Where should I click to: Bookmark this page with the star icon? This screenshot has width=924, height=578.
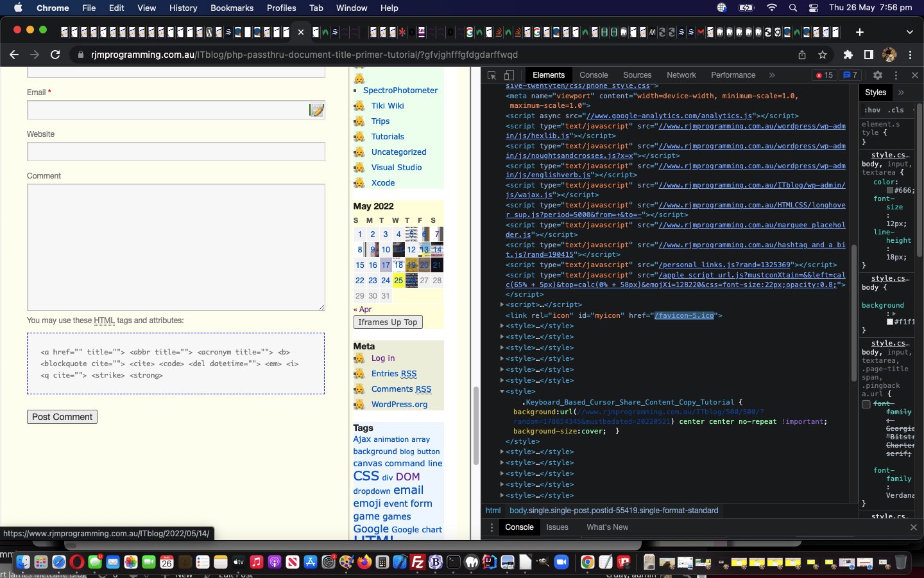point(823,55)
